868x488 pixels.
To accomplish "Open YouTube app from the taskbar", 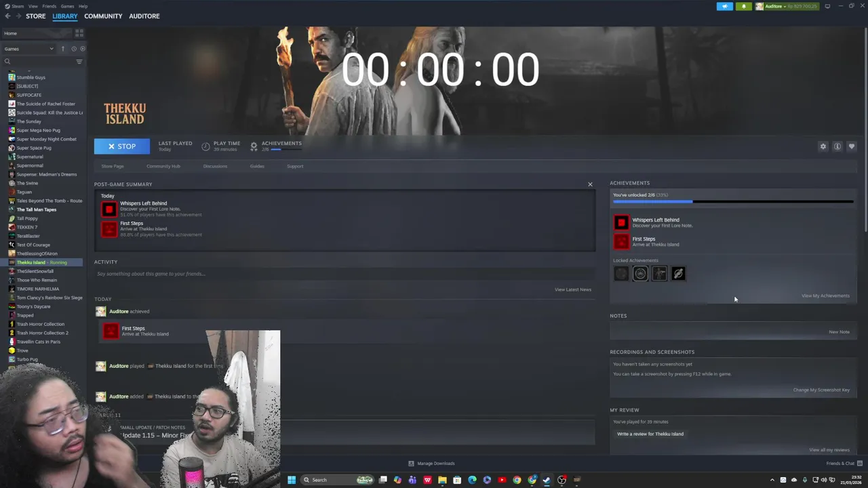I will tap(502, 480).
